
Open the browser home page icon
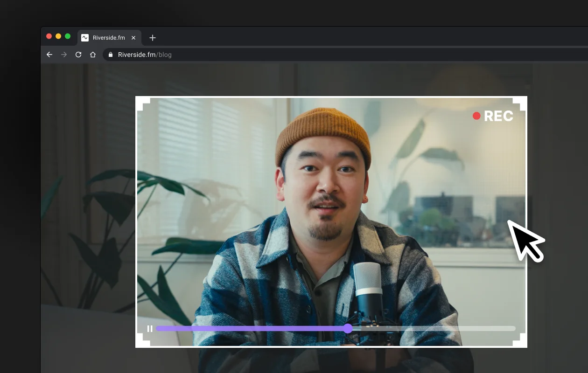point(93,55)
